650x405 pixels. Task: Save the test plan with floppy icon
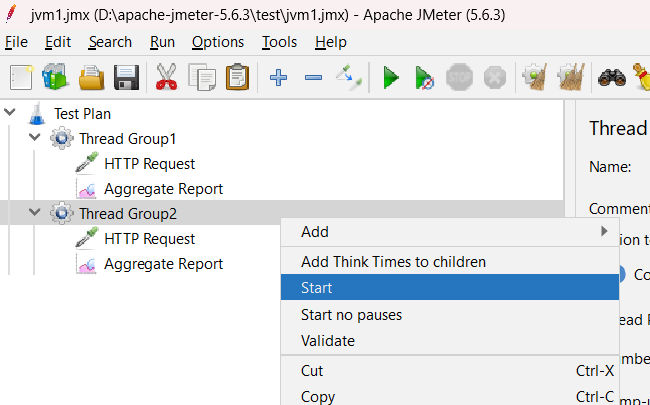126,77
